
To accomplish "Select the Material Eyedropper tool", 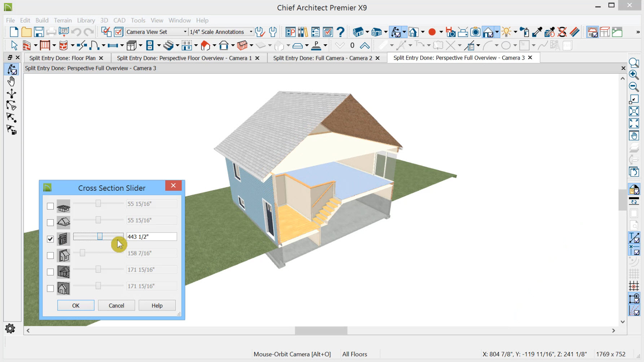I will coord(537,32).
